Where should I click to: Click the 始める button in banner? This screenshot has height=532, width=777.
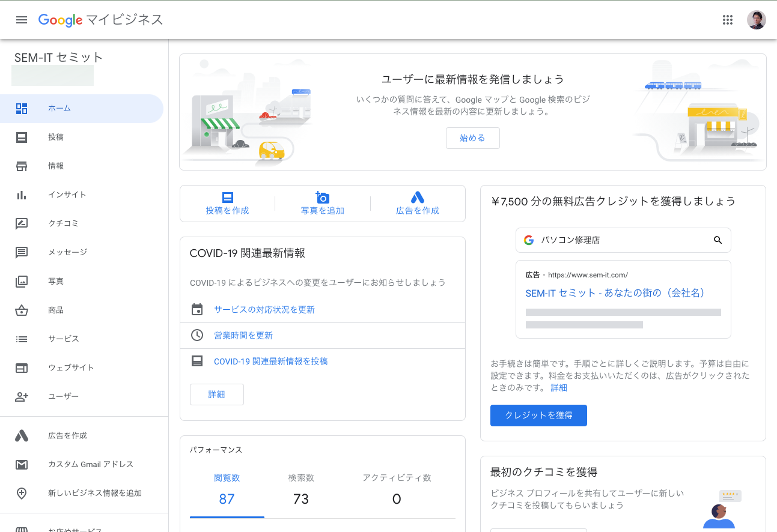[472, 138]
